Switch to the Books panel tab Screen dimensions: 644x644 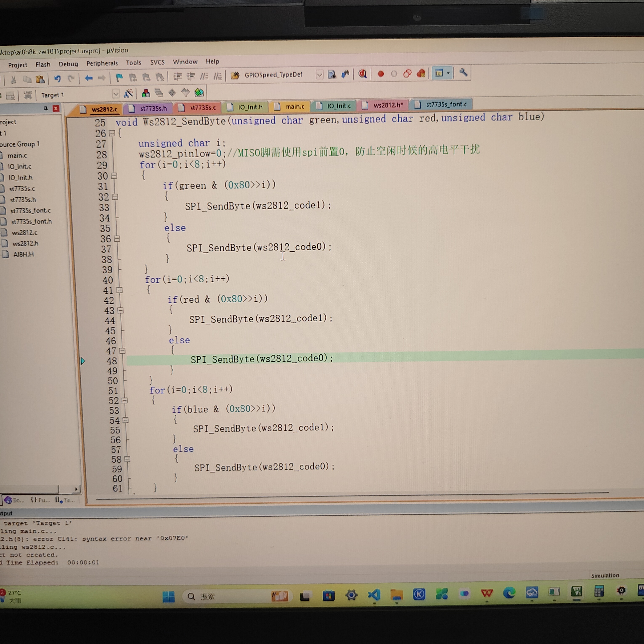click(x=14, y=500)
